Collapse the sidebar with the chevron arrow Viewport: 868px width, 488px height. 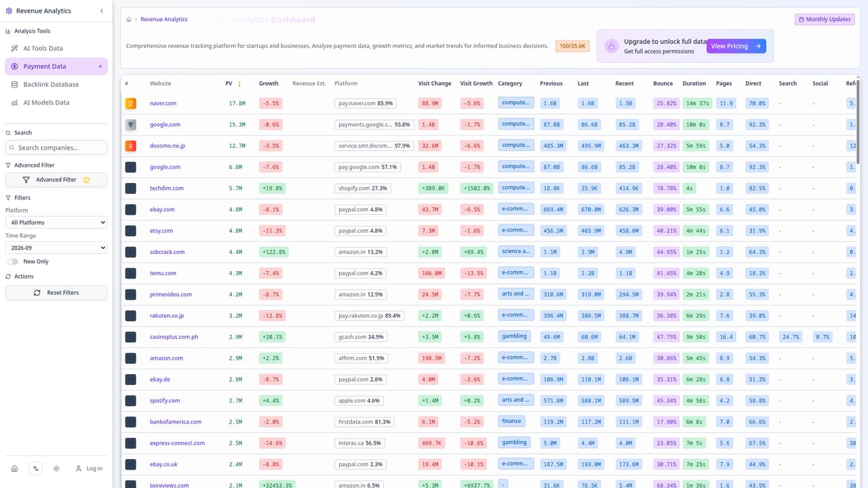click(102, 11)
